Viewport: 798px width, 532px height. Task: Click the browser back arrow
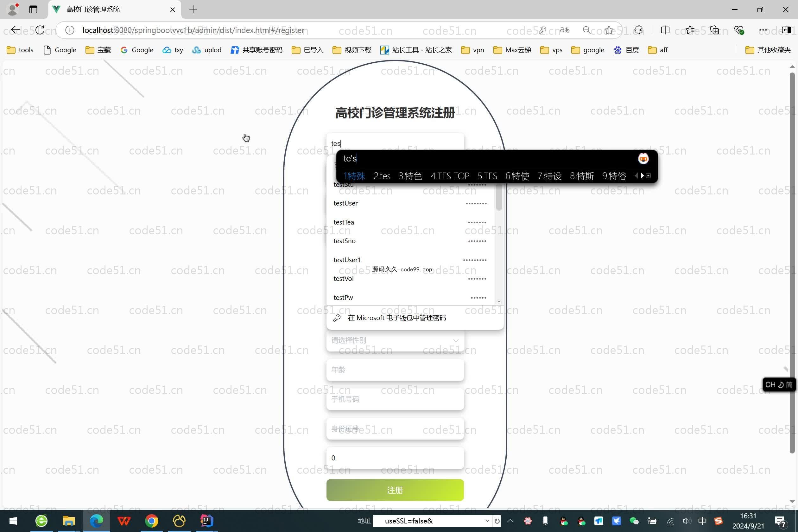pyautogui.click(x=15, y=30)
